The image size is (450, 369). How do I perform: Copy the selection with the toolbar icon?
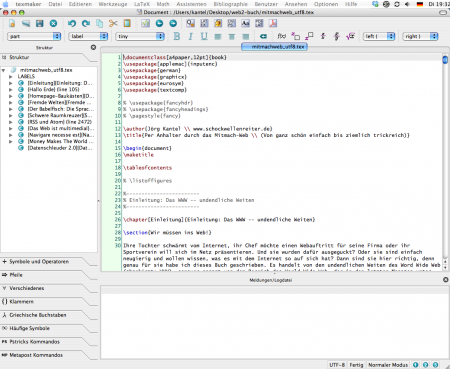tap(99, 23)
